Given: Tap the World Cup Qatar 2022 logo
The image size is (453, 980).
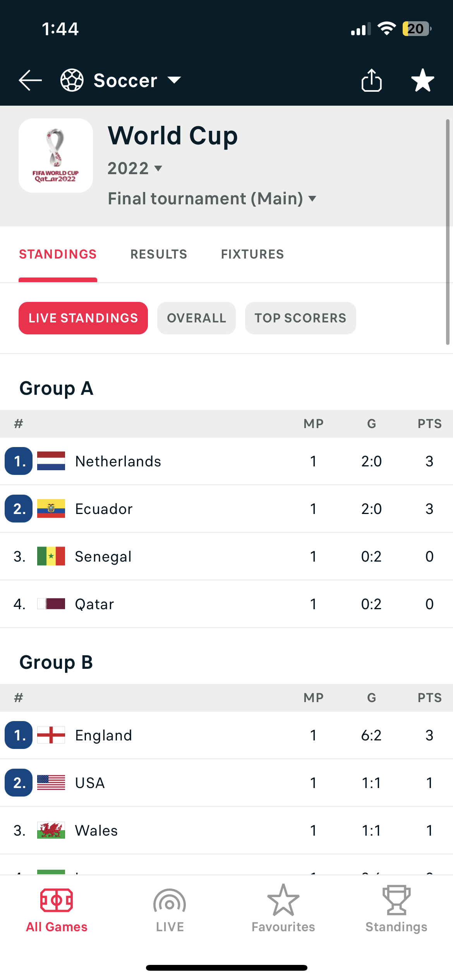Looking at the screenshot, I should click(x=56, y=156).
